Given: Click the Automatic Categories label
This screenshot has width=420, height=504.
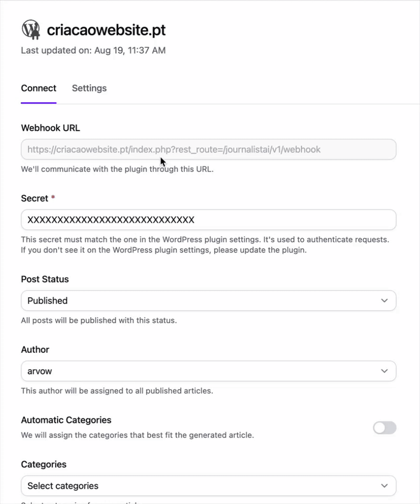Looking at the screenshot, I should [x=66, y=420].
